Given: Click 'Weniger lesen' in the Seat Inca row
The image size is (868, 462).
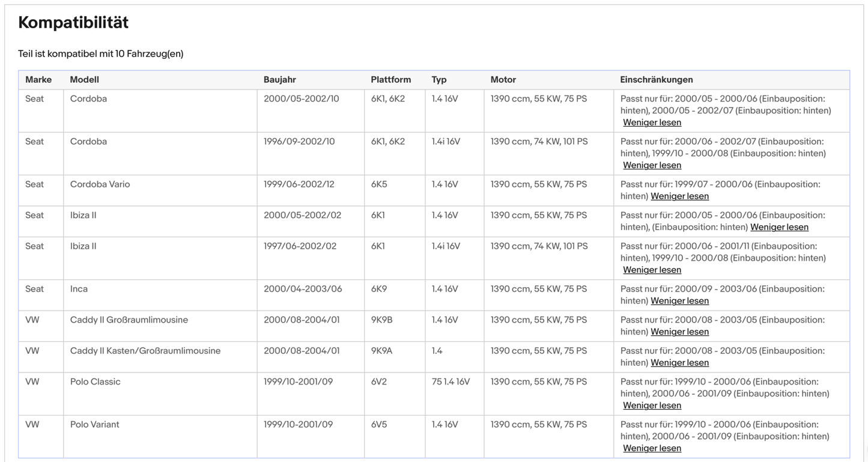Looking at the screenshot, I should click(679, 301).
